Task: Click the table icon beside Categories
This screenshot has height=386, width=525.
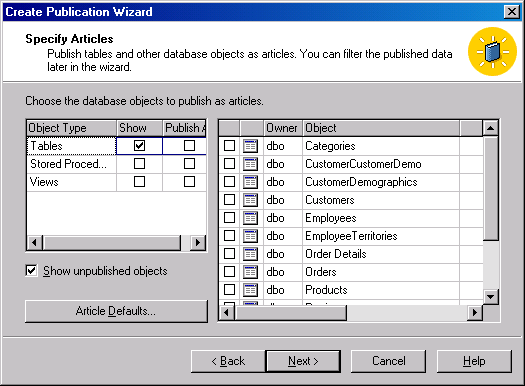Action: pyautogui.click(x=250, y=146)
